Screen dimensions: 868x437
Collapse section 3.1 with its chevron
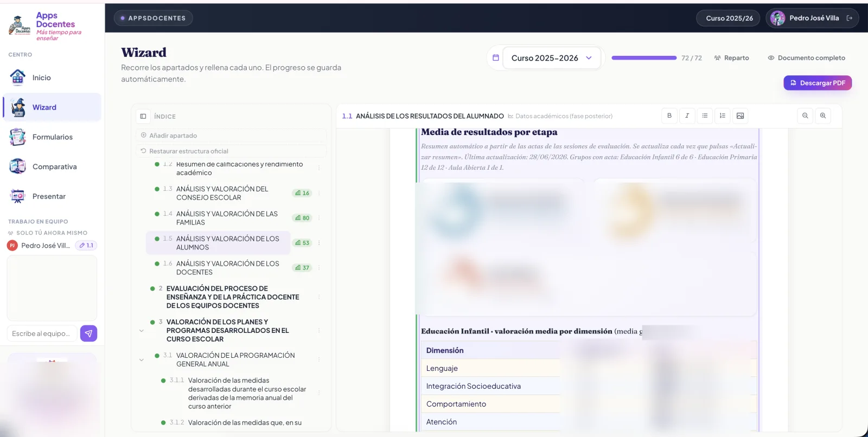click(x=142, y=360)
